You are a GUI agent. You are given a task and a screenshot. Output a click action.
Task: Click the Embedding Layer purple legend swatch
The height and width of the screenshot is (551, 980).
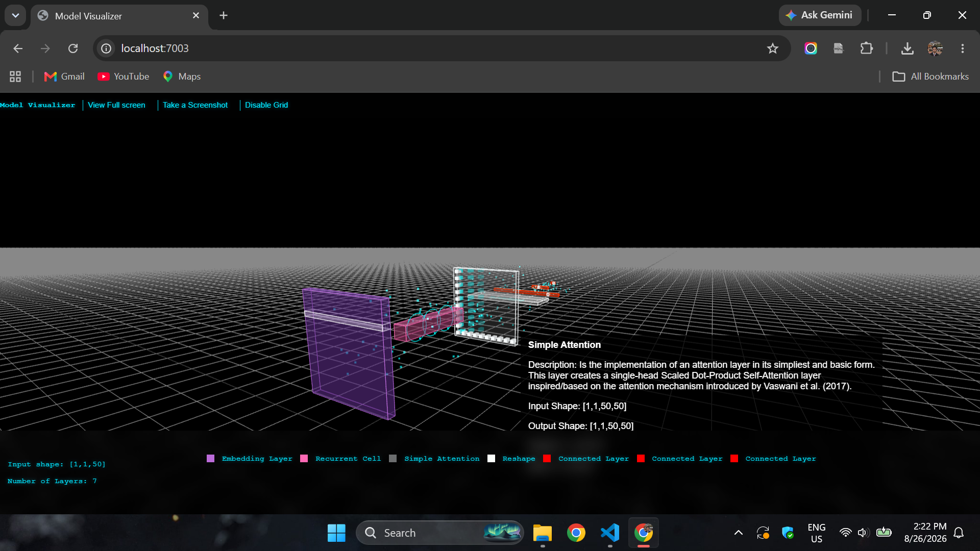click(x=210, y=459)
